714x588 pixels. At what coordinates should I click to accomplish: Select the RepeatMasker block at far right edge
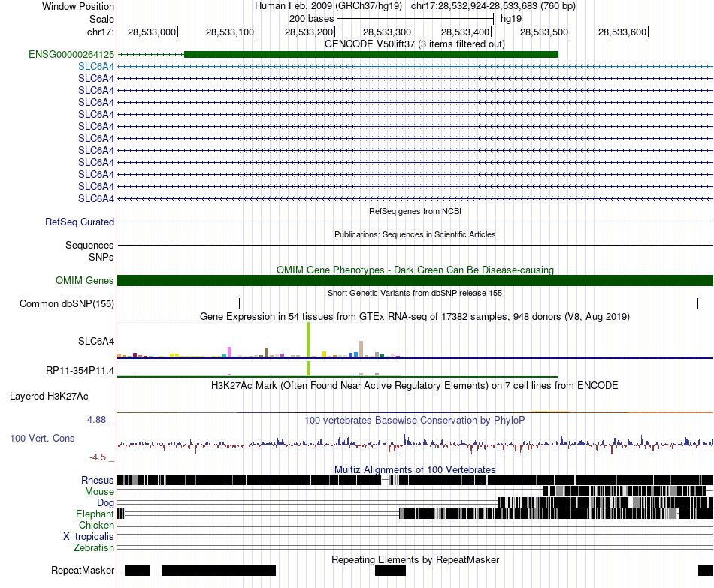point(706,570)
